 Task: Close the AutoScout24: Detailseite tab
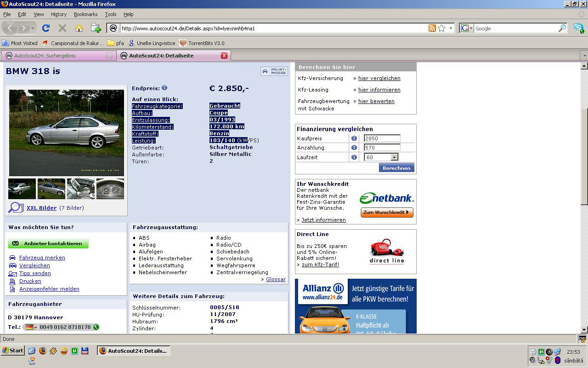(224, 56)
